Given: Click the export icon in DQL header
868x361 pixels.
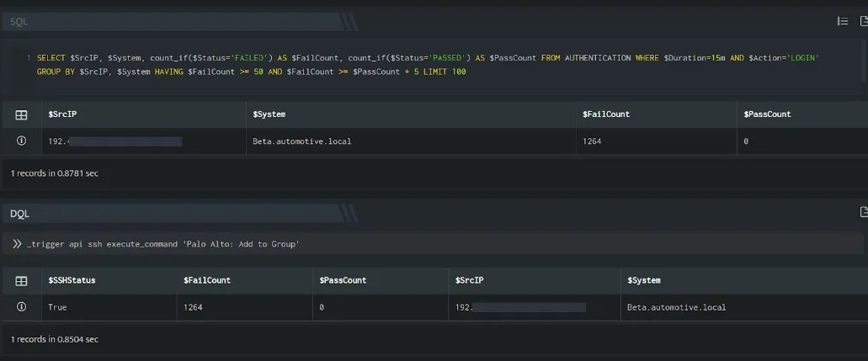Looking at the screenshot, I should pos(864,212).
